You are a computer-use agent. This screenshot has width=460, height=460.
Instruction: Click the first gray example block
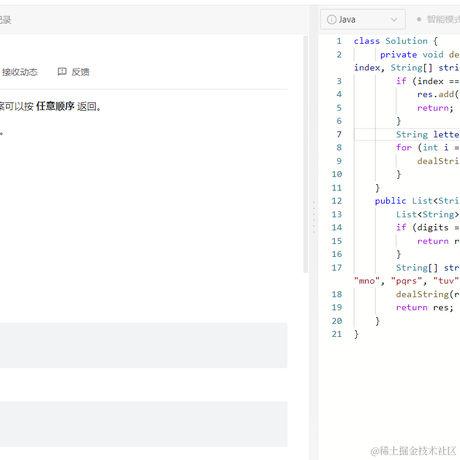(144, 345)
